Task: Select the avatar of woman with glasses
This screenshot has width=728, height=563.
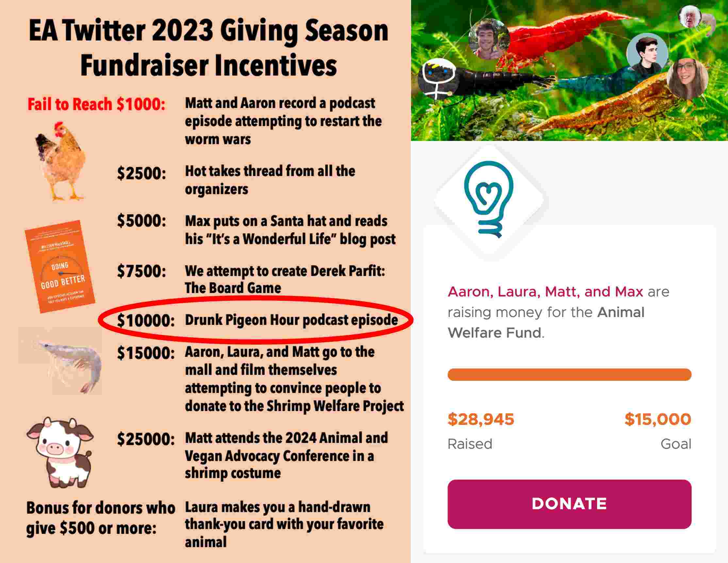Action: pos(687,78)
